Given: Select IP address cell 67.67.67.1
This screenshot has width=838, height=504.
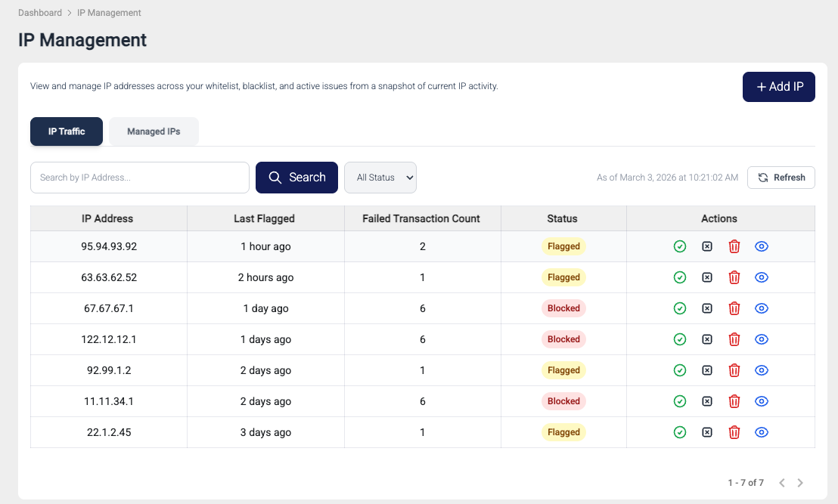Looking at the screenshot, I should click(x=108, y=308).
